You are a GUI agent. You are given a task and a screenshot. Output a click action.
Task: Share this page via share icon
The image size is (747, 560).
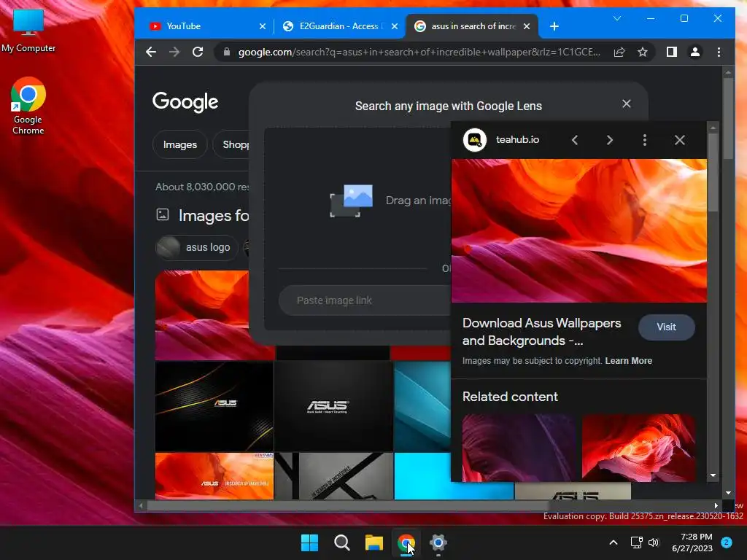click(x=619, y=52)
